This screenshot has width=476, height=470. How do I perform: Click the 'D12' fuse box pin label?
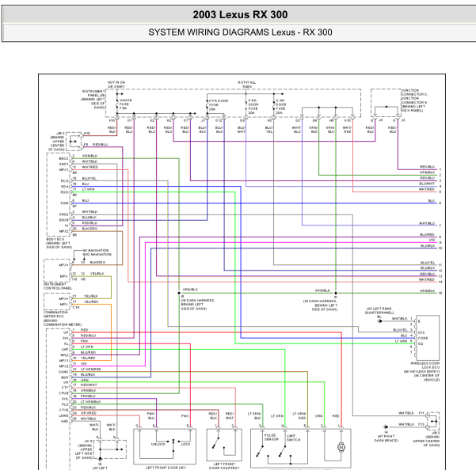pos(219,120)
